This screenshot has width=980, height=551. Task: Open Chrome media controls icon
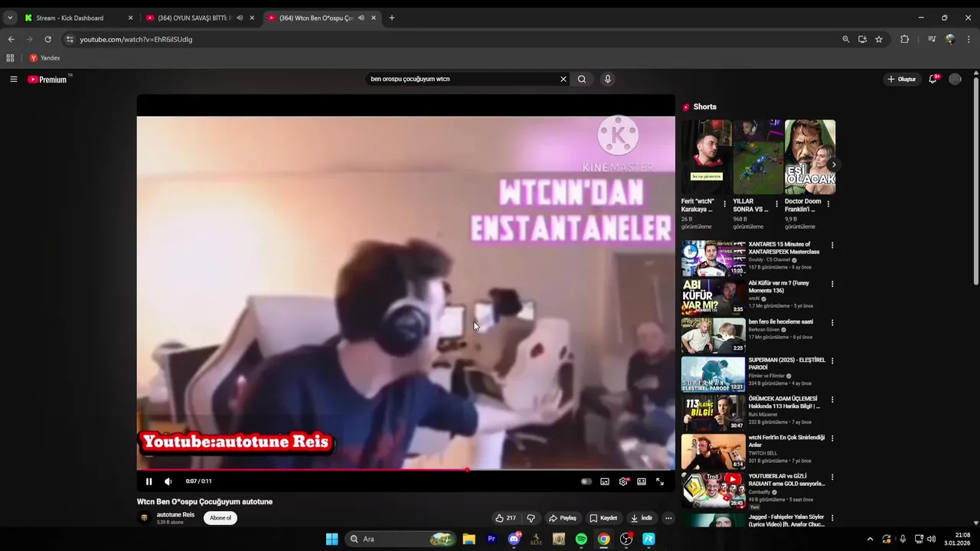932,39
